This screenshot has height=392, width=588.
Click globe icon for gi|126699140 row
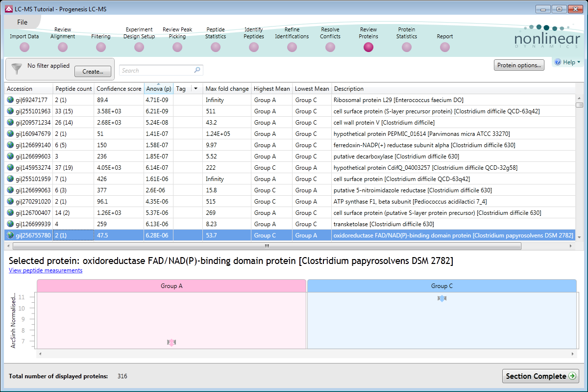point(10,145)
